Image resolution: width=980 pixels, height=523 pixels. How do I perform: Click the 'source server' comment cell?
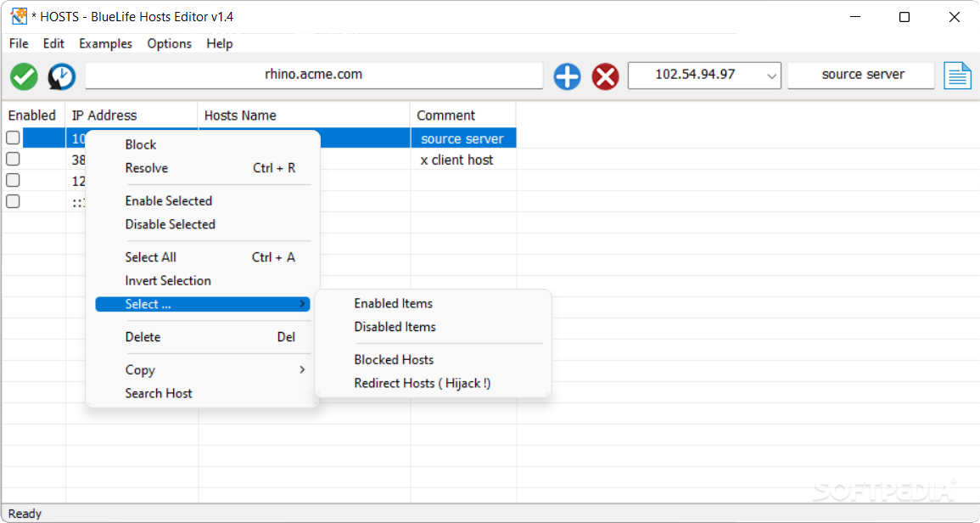tap(463, 138)
